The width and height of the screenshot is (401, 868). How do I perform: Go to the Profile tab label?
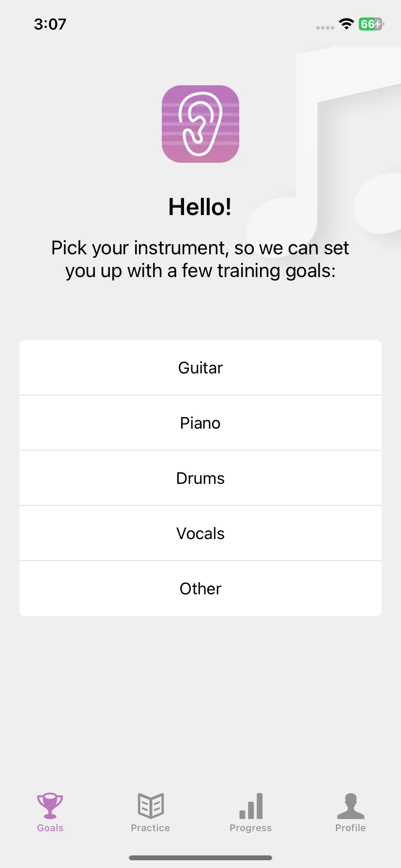coord(351,828)
